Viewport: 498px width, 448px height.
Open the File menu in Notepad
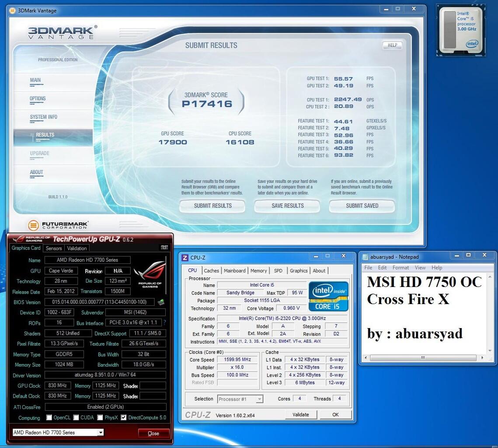point(368,267)
